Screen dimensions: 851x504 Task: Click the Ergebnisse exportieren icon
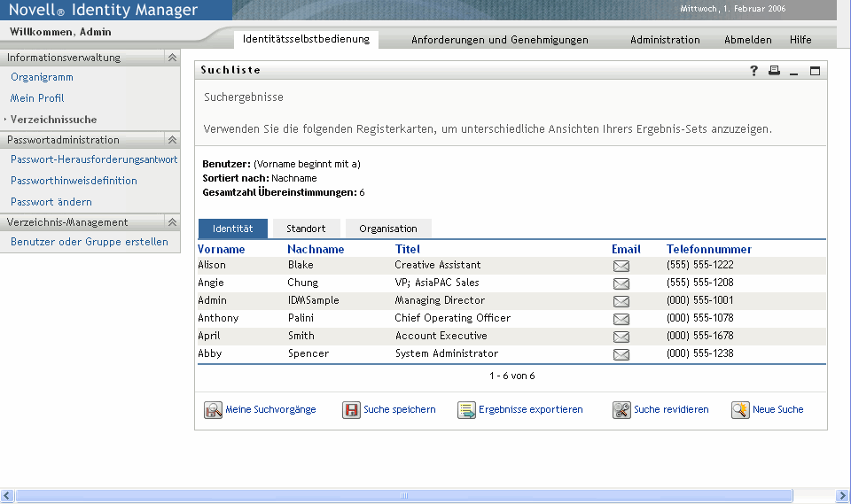pyautogui.click(x=466, y=410)
